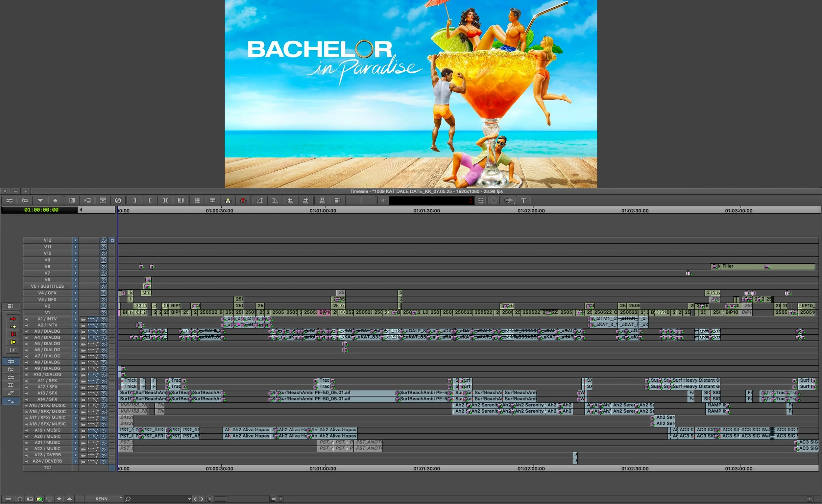Click the previous search result arrow
822x504 pixels.
[x=196, y=499]
